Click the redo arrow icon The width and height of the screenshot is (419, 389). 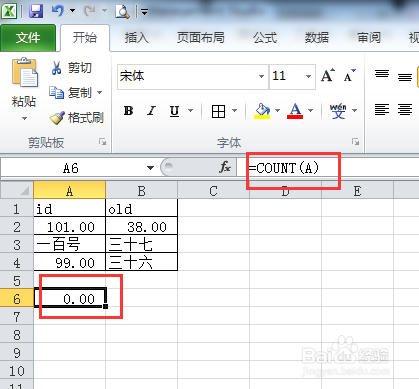coord(89,11)
